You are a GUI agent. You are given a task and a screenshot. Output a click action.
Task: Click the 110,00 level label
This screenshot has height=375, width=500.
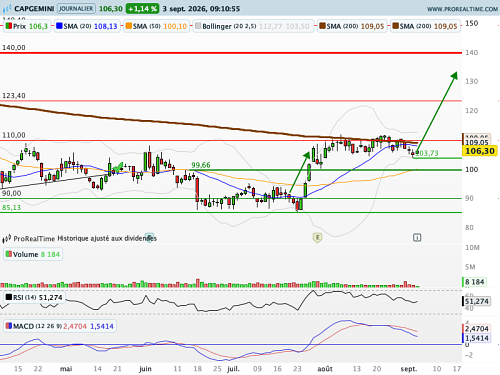pyautogui.click(x=14, y=135)
